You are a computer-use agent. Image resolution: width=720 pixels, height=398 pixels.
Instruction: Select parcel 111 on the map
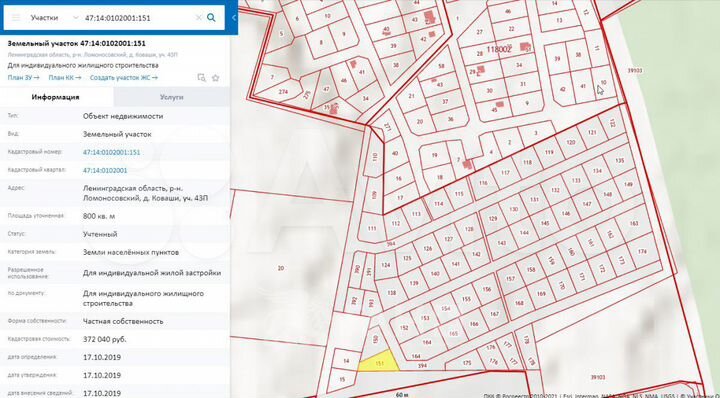click(x=372, y=228)
